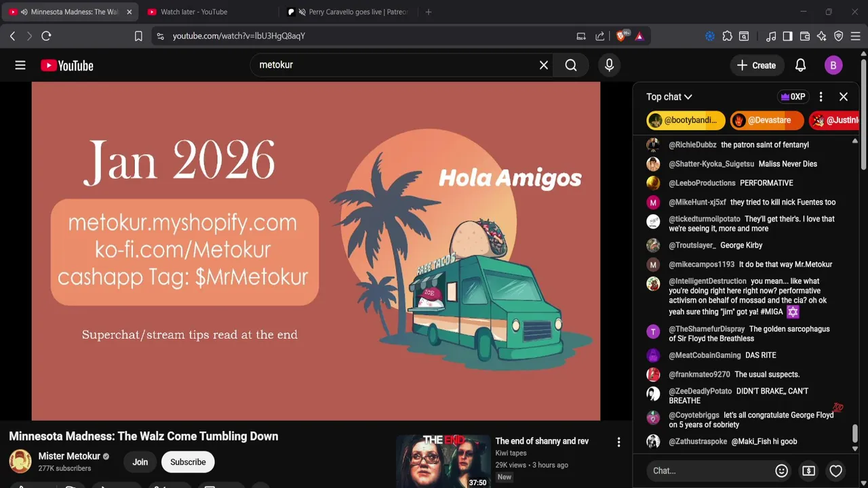Open the Mister Metokur channel name
The height and width of the screenshot is (488, 868).
pyautogui.click(x=69, y=456)
